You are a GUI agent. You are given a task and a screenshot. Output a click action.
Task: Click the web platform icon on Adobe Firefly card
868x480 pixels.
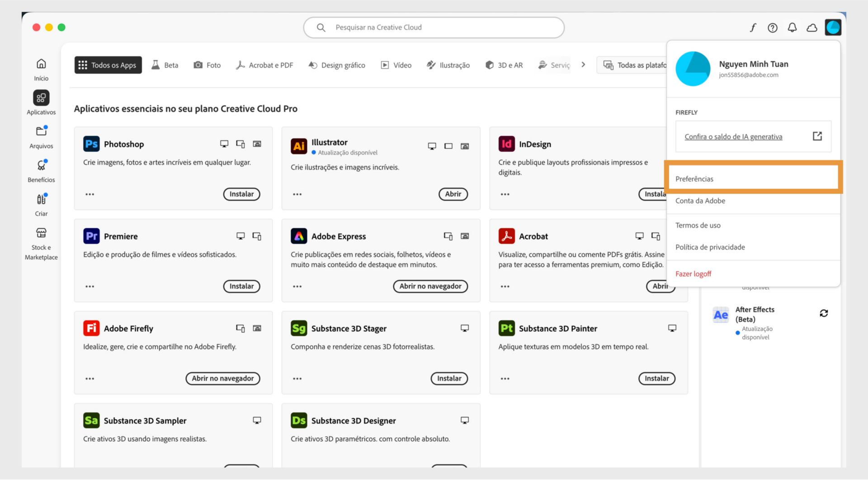click(x=257, y=328)
